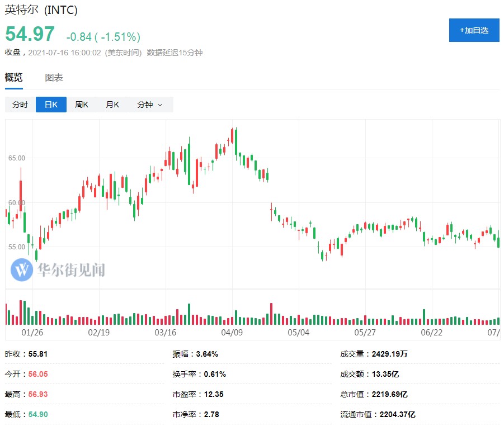The width and height of the screenshot is (504, 426).
Task: Click the 01/26 date axis label
Action: tap(32, 332)
